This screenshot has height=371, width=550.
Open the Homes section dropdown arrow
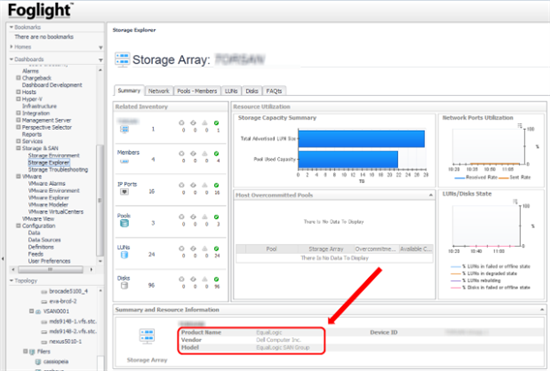pyautogui.click(x=101, y=47)
